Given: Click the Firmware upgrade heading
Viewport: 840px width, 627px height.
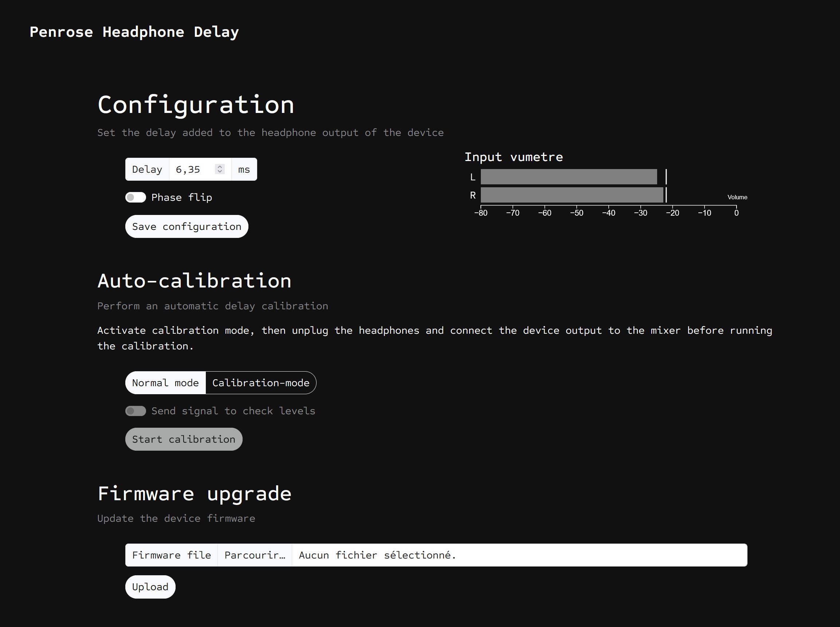Looking at the screenshot, I should tap(194, 494).
